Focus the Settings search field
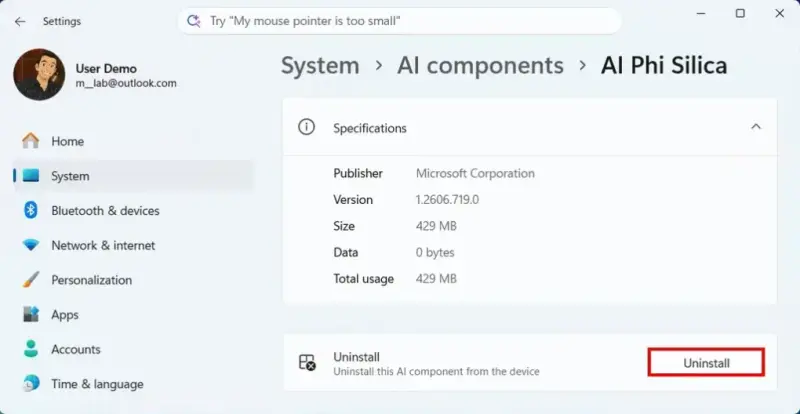The width and height of the screenshot is (800, 414). (399, 21)
